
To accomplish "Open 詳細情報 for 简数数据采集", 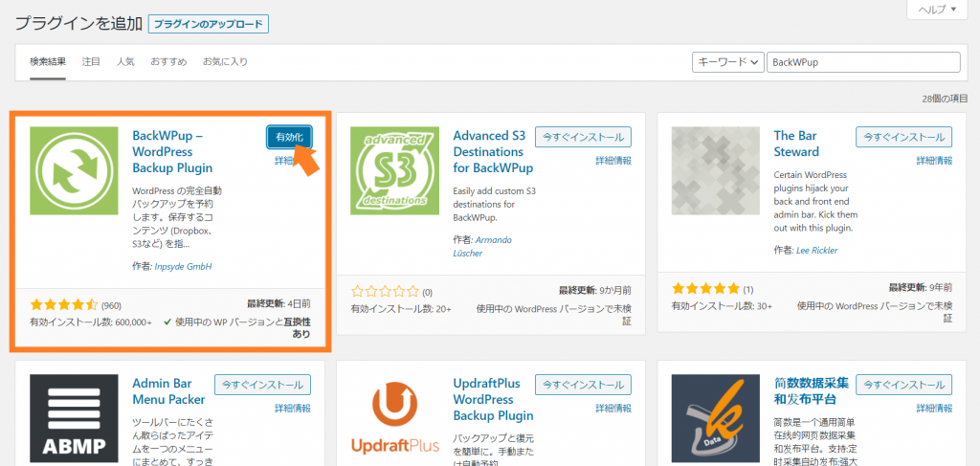I will click(x=934, y=409).
